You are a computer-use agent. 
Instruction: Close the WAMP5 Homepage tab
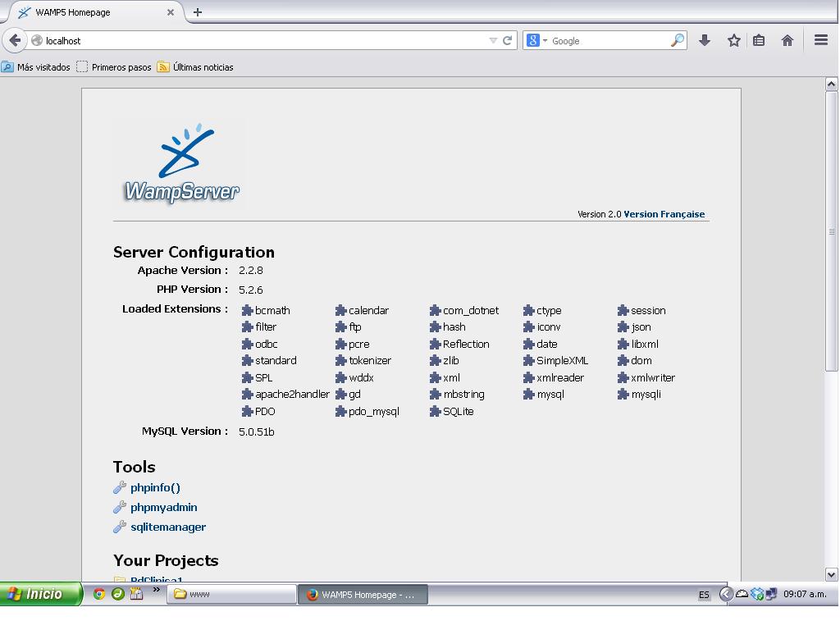[x=171, y=11]
